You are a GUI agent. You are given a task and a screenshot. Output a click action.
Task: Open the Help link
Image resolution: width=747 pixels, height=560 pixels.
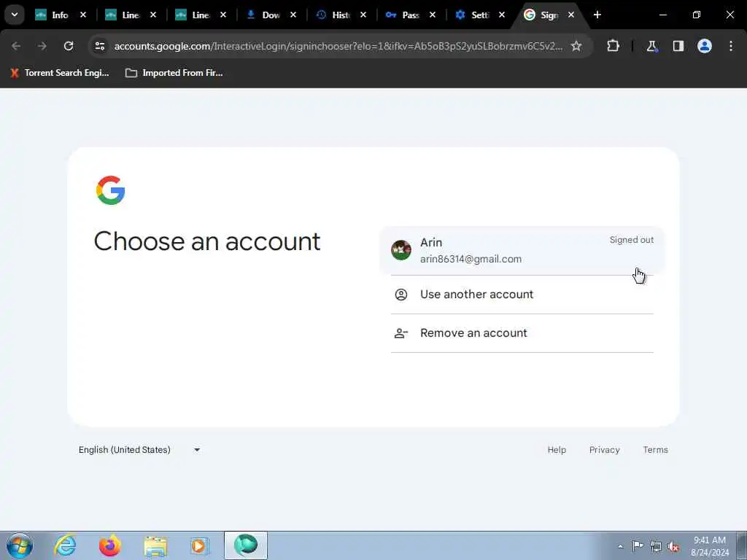click(557, 449)
